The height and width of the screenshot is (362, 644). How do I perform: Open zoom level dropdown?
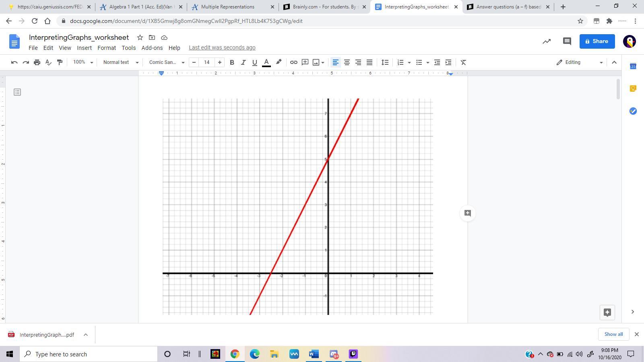coord(83,62)
